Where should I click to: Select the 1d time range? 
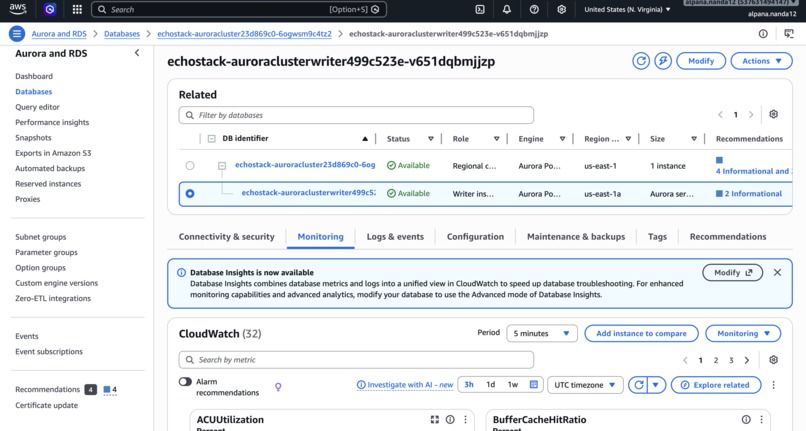click(x=490, y=385)
